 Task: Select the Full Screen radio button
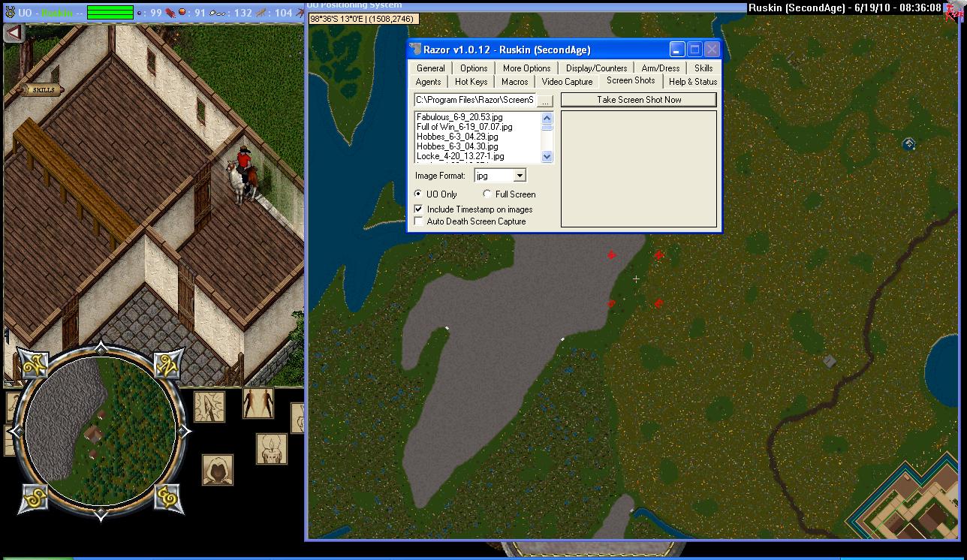pos(488,194)
